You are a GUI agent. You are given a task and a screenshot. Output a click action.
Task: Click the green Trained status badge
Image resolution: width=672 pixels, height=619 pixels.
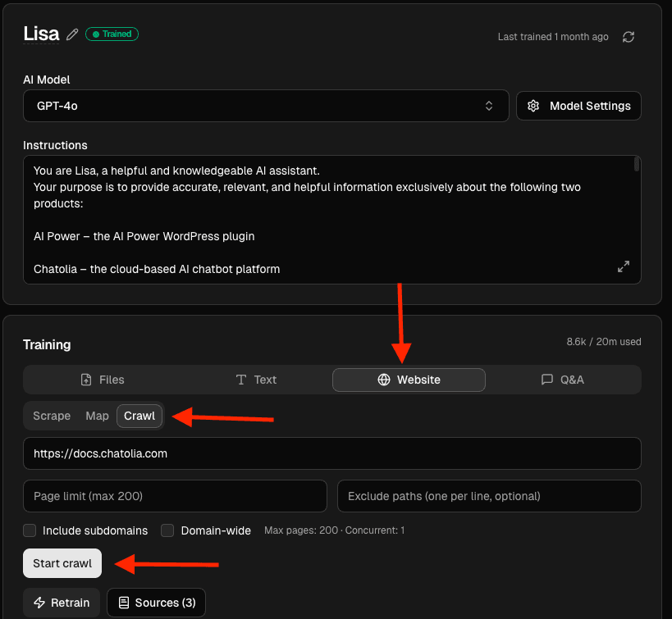[112, 34]
